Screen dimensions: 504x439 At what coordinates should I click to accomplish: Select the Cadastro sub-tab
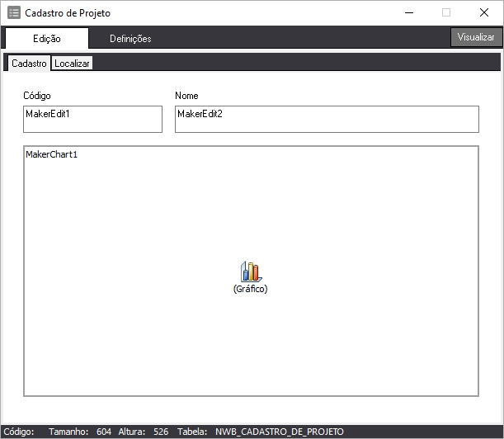(29, 64)
